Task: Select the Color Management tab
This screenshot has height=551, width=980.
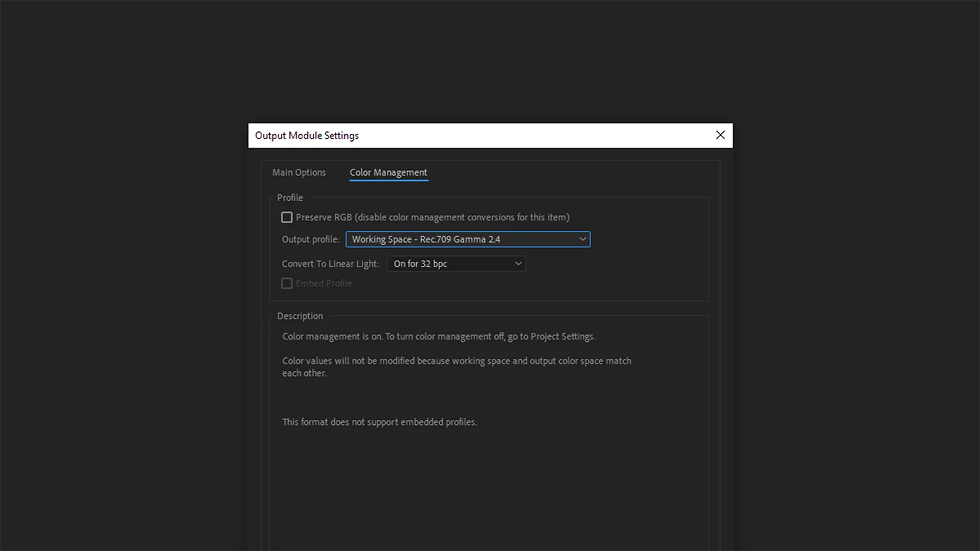Action: 388,172
